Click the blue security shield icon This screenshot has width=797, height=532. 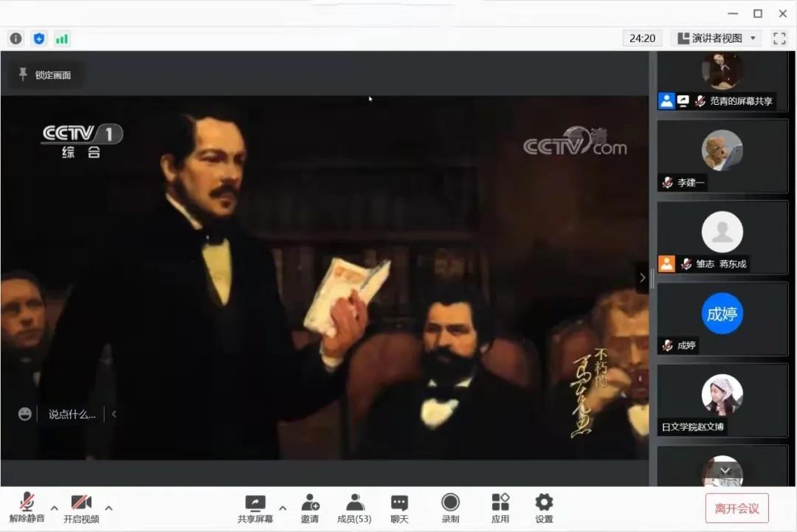click(39, 38)
